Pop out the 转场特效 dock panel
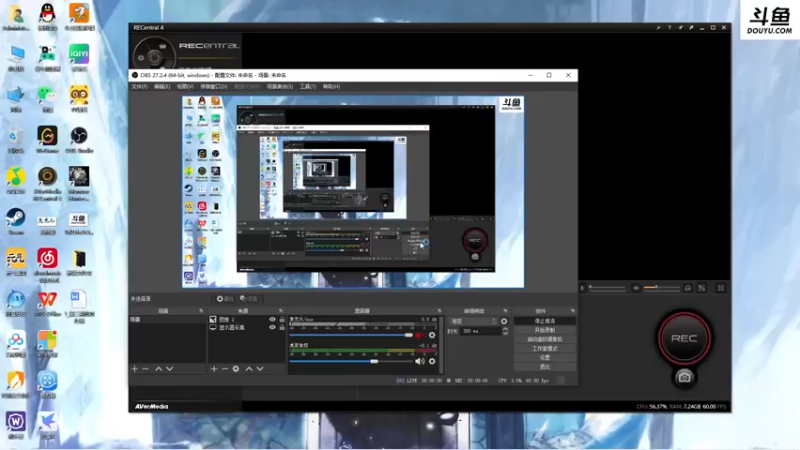 506,311
